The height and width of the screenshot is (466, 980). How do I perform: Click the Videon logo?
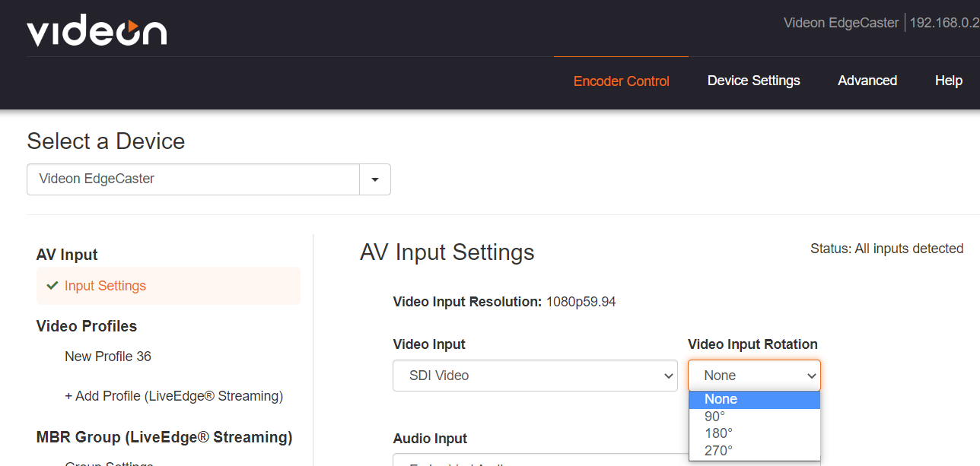point(97,30)
